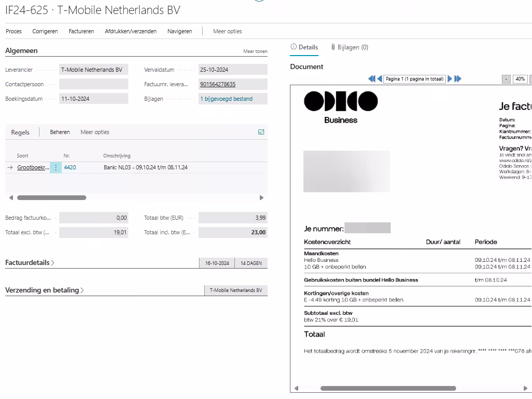Expand the Verzending en betaling section
This screenshot has height=399, width=532.
(x=44, y=290)
